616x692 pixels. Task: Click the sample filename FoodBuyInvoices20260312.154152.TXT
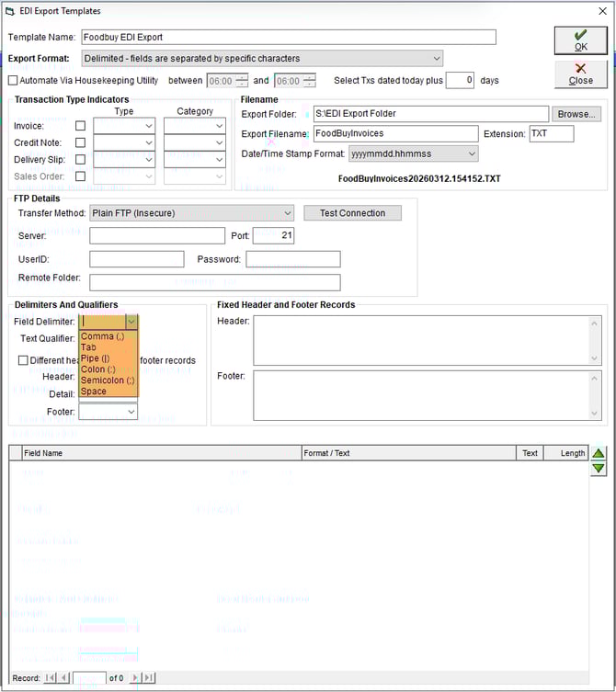[419, 178]
